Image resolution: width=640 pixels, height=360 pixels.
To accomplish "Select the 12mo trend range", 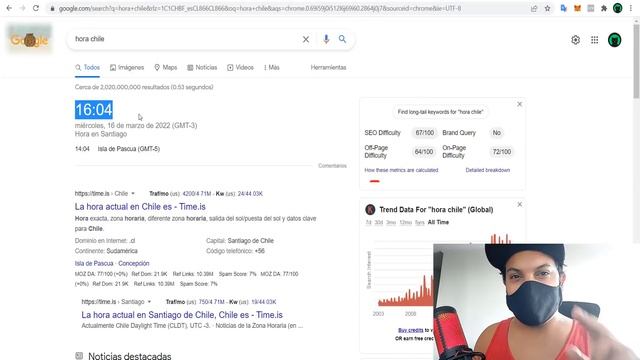I will click(x=405, y=222).
